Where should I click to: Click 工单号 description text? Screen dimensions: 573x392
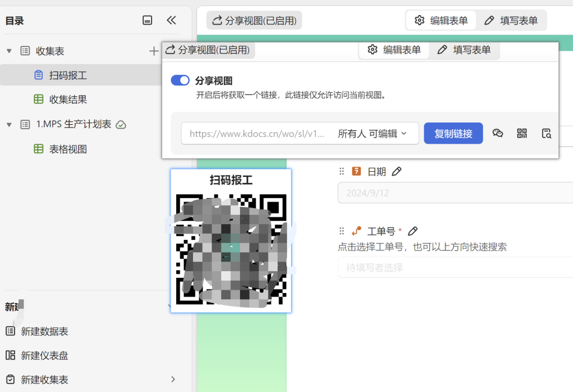click(x=422, y=247)
